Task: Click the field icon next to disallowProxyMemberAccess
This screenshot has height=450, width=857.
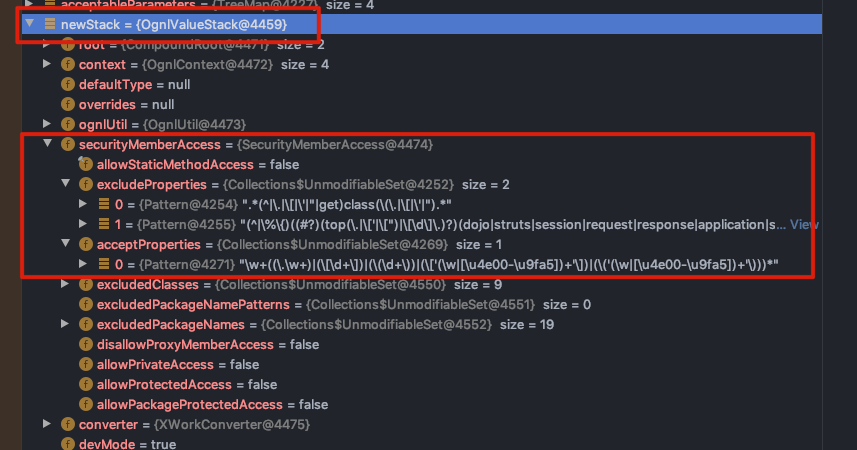Action: click(86, 344)
